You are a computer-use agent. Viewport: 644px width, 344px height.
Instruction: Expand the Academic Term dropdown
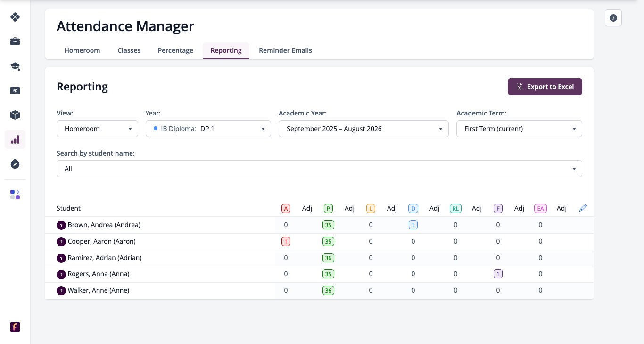[519, 129]
